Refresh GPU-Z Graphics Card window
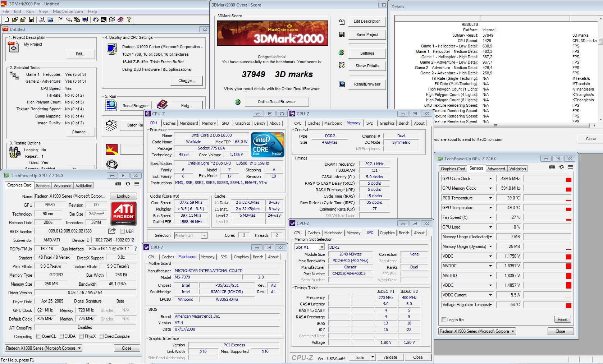Viewport: 603px width, 364px height. (128, 184)
